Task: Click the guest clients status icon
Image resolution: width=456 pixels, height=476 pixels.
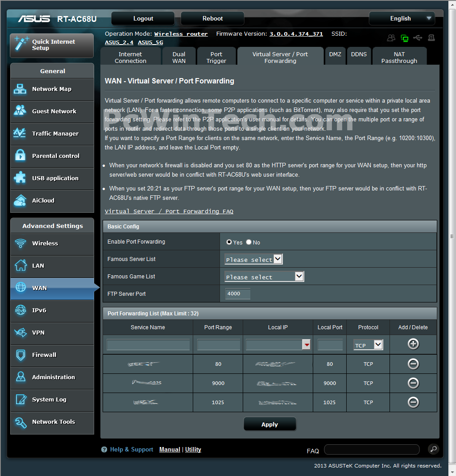Action: click(391, 37)
